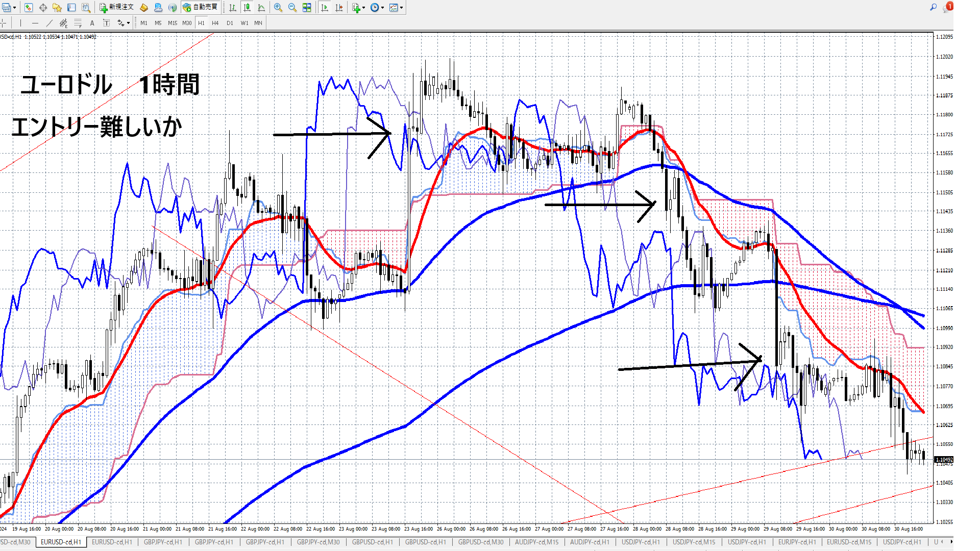The image size is (980, 551).
Task: Select the H1 timeframe button
Action: [201, 23]
